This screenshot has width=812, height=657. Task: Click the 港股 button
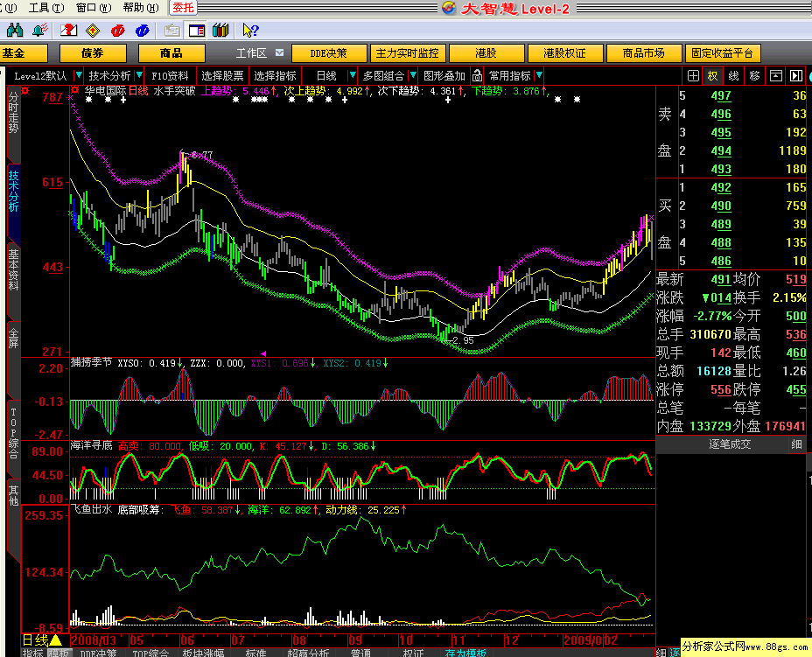[x=486, y=53]
